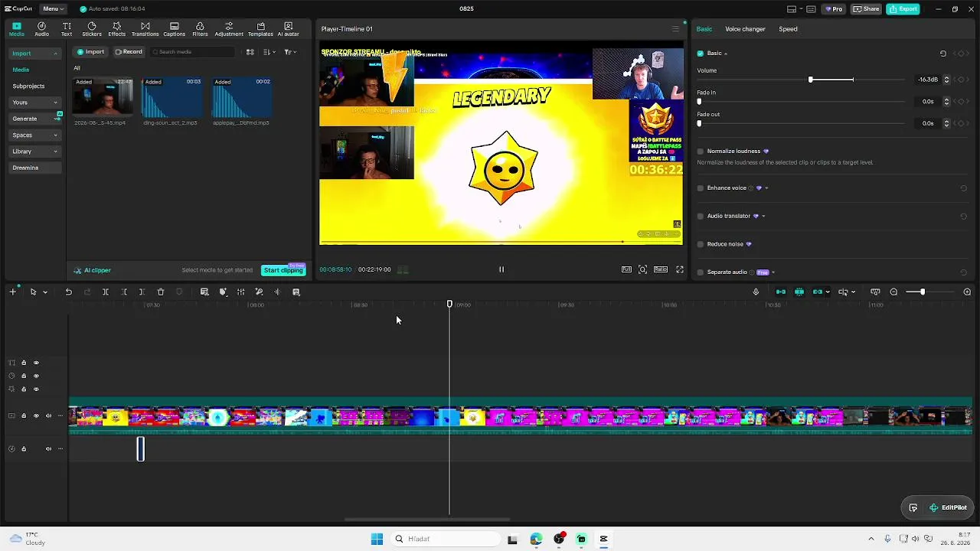Enable the Enhance voice checkbox
This screenshot has width=980, height=551.
[700, 188]
